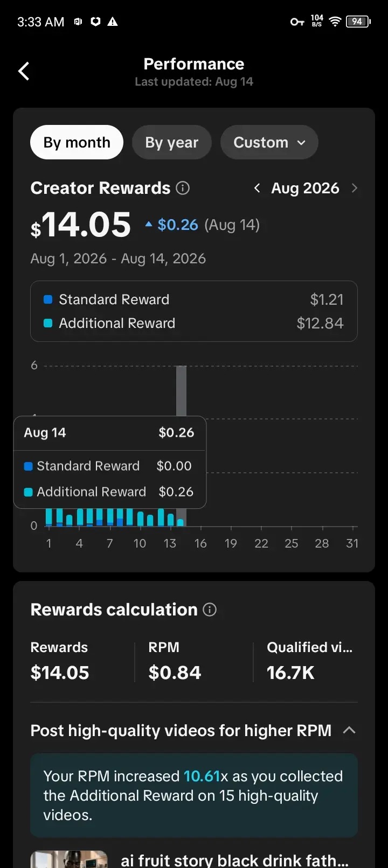This screenshot has height=868, width=388.
Task: Open the Creator Rewards info icon
Action: pos(183,188)
